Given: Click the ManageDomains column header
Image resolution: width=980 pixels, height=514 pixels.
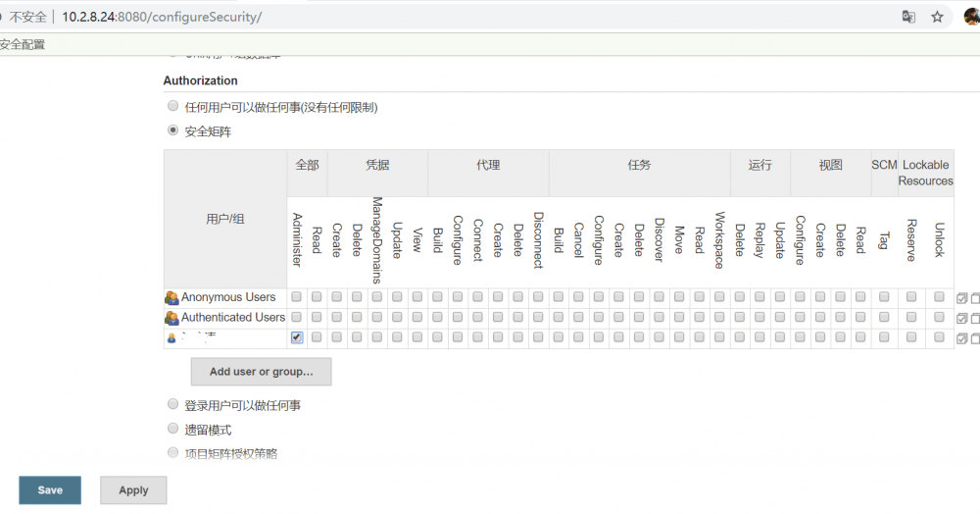Looking at the screenshot, I should 377,240.
